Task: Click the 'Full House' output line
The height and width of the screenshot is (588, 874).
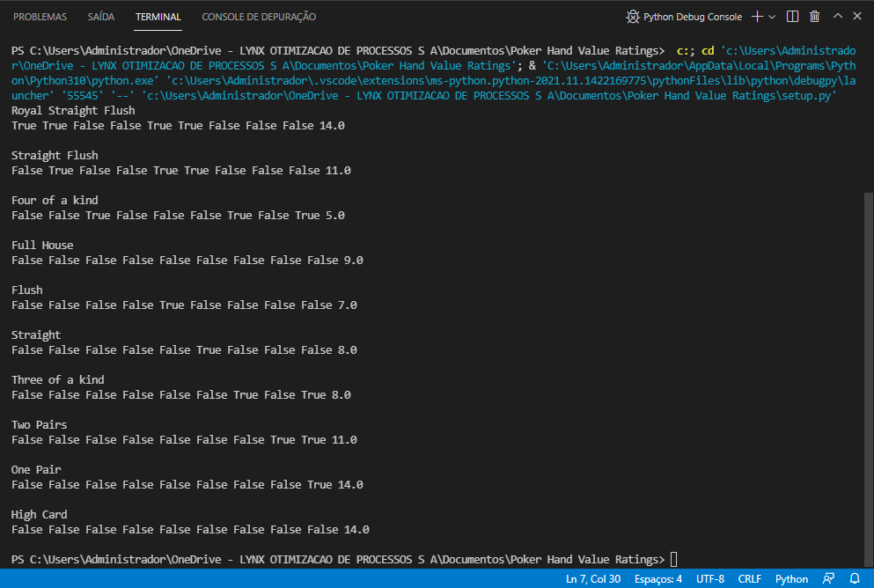Action: point(42,246)
